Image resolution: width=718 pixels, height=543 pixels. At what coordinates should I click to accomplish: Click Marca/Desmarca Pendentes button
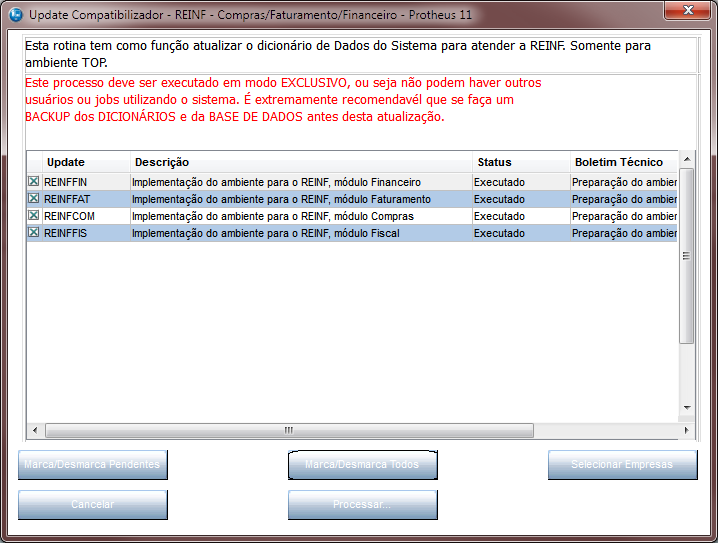tap(92, 464)
